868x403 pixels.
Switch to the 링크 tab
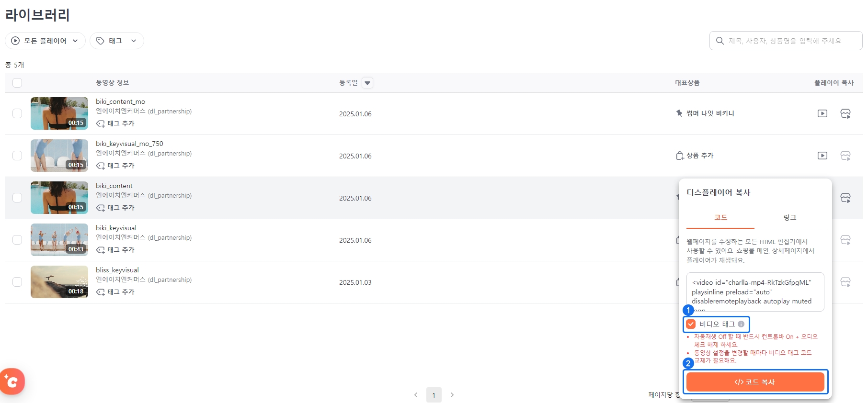click(x=789, y=217)
